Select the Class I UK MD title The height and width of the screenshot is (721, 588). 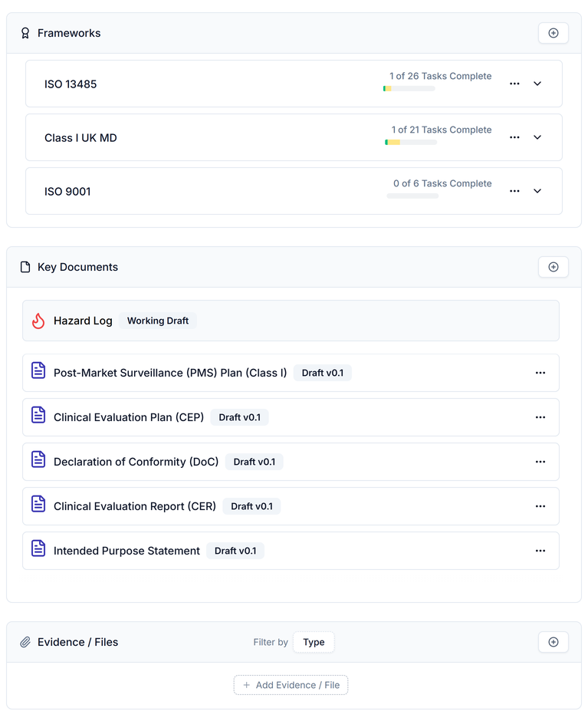[x=80, y=138]
